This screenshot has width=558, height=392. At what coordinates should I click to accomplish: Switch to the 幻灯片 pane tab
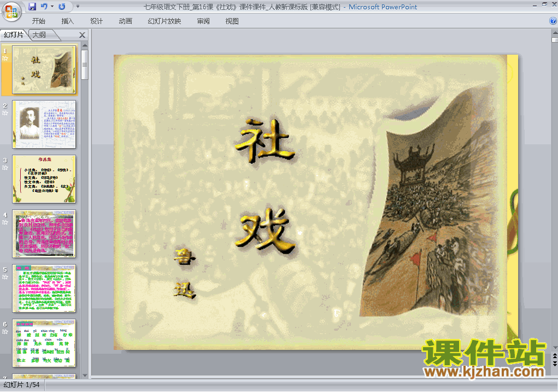coord(14,35)
